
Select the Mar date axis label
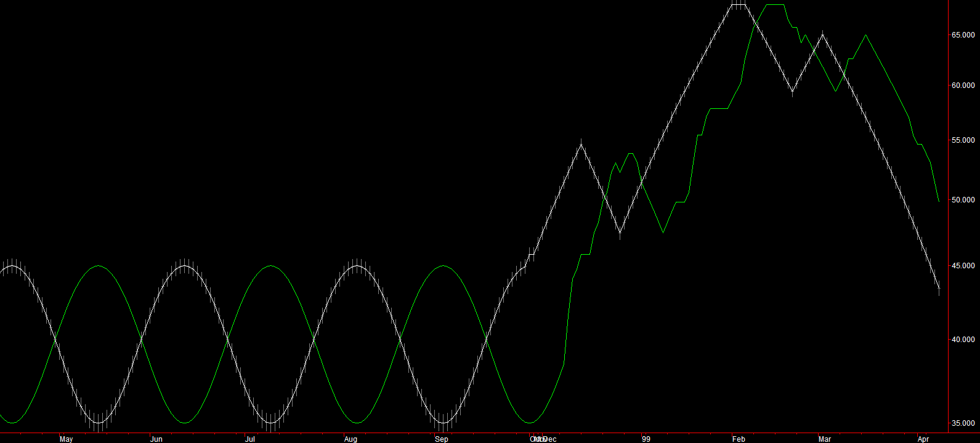pos(825,439)
